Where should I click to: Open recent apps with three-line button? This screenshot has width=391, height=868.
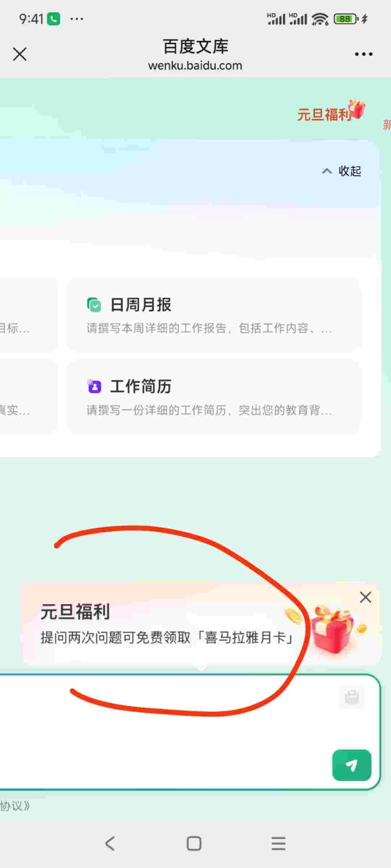coord(278,843)
